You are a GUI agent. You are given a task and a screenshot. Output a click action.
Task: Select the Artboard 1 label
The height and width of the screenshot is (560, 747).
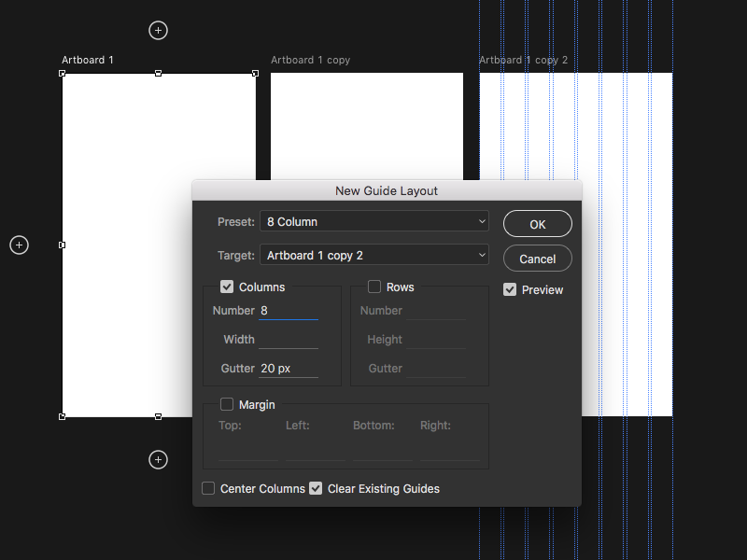coord(88,60)
